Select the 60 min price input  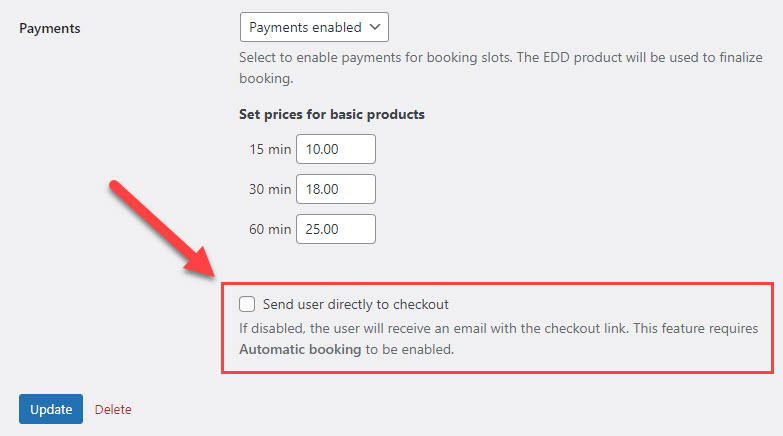[336, 229]
